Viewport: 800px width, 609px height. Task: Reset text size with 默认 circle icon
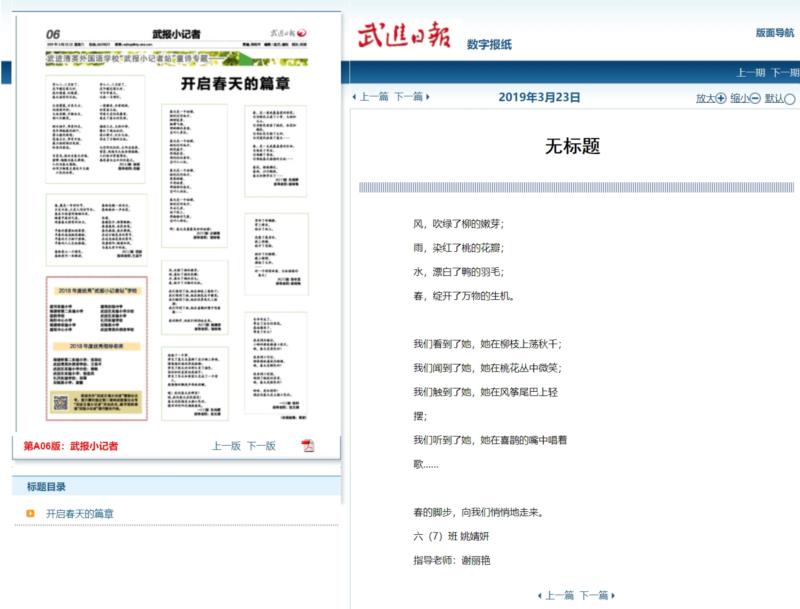point(790,98)
